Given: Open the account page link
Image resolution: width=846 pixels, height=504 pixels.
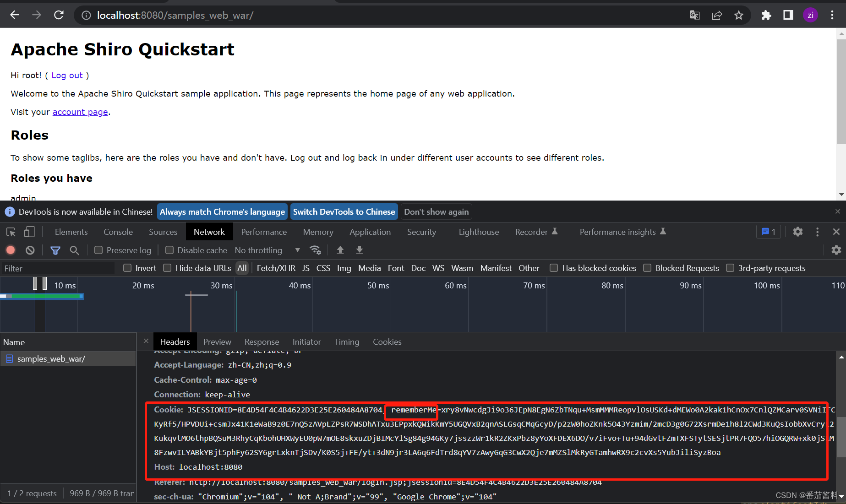Looking at the screenshot, I should pyautogui.click(x=80, y=112).
